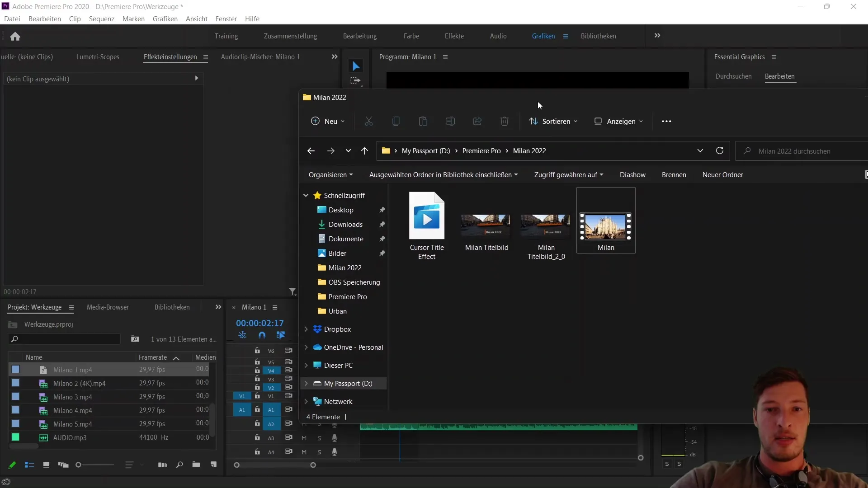Expand the Schnellzugriff section

(x=306, y=195)
